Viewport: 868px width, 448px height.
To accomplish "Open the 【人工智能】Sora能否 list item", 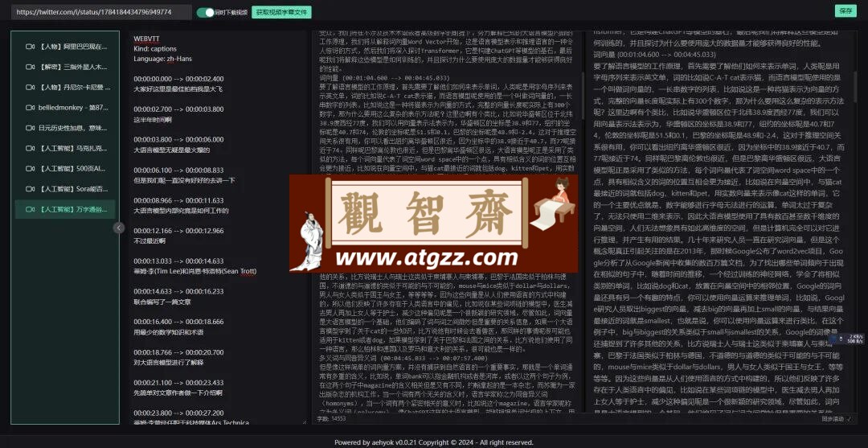I will (x=65, y=189).
